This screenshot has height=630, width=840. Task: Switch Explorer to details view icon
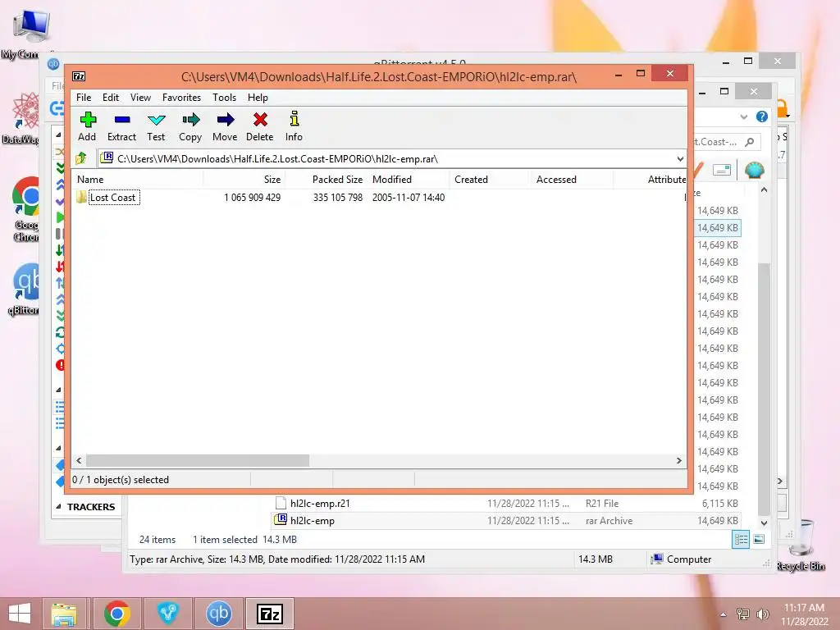click(741, 540)
